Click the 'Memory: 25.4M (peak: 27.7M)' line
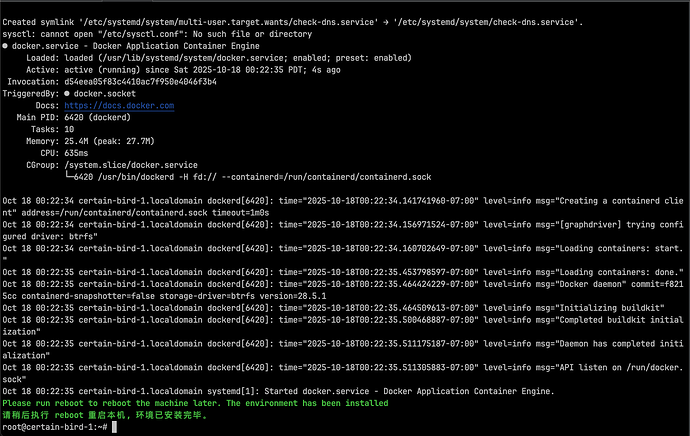690x436 pixels. coord(90,141)
